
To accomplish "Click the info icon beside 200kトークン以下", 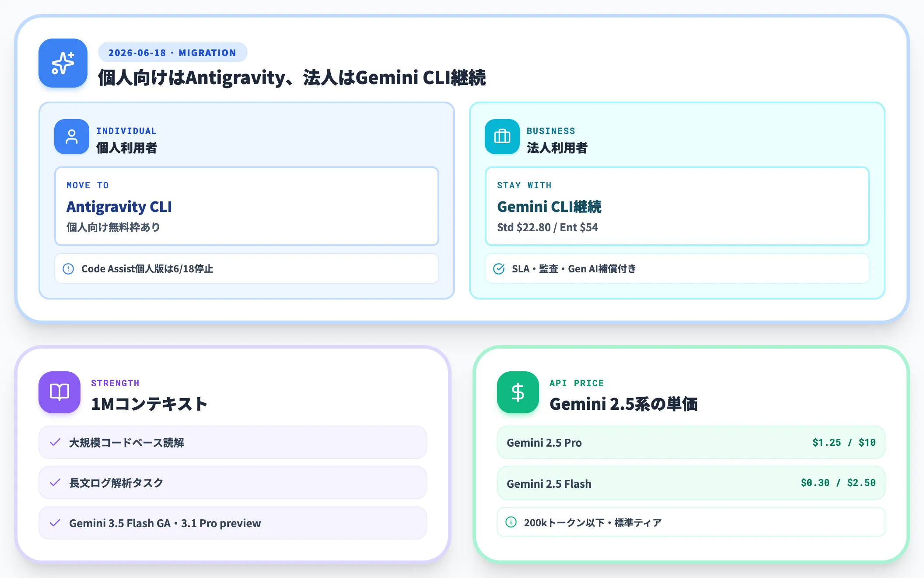I will pyautogui.click(x=511, y=522).
